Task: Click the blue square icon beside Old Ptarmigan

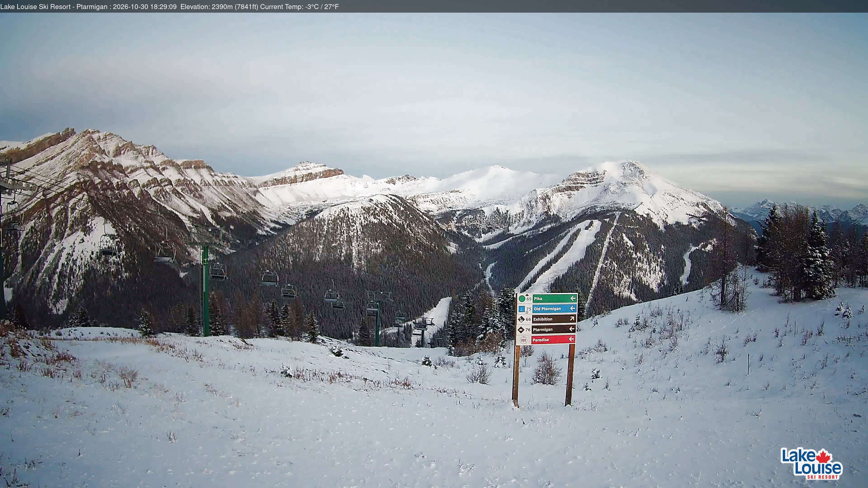Action: (x=522, y=309)
